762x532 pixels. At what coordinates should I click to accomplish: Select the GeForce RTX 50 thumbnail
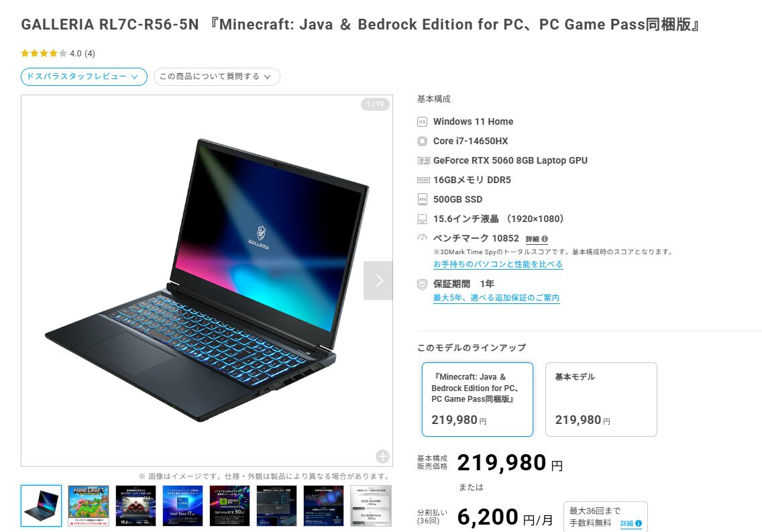coord(229,506)
